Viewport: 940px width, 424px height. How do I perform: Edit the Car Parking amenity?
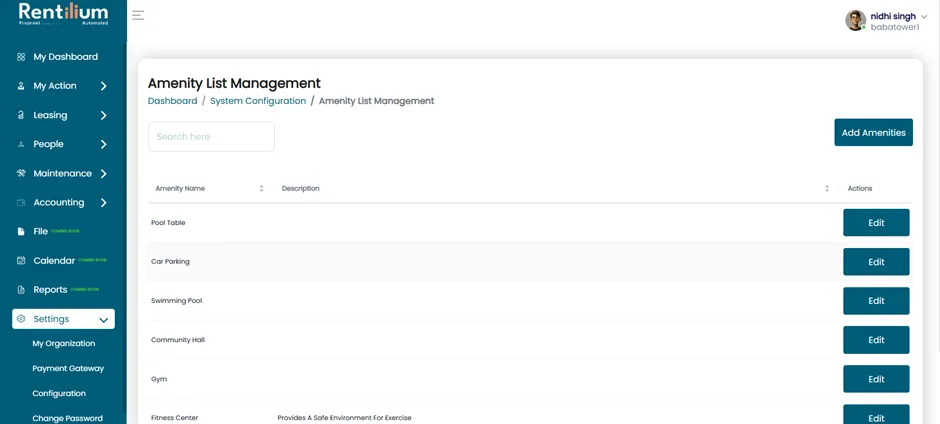click(876, 262)
